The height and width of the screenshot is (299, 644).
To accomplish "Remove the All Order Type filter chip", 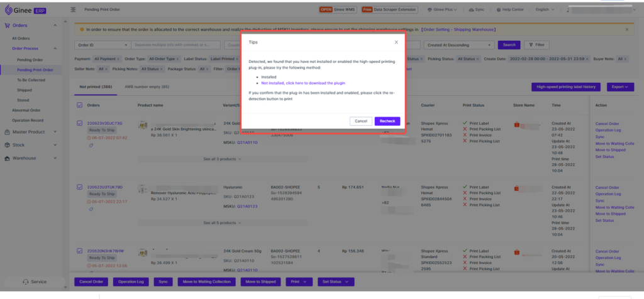I will click(178, 59).
